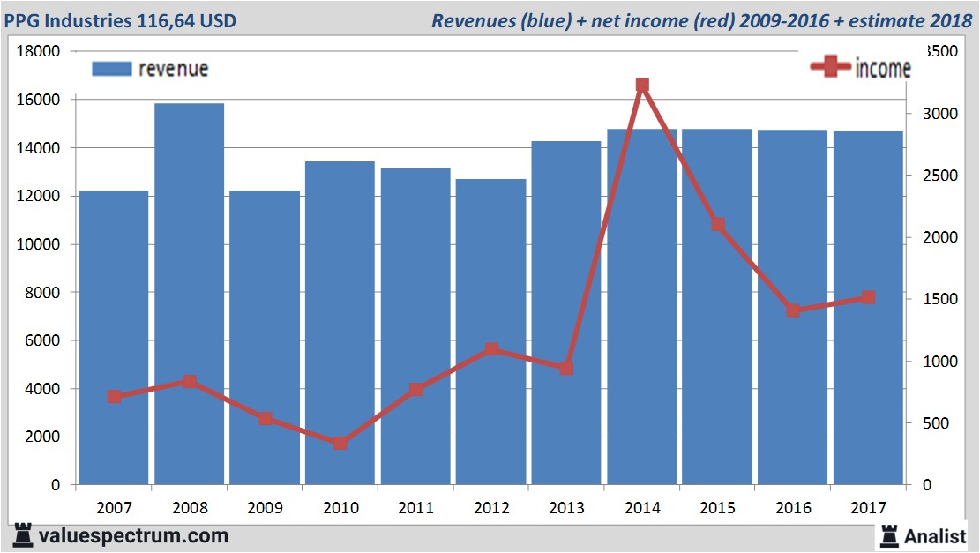Image resolution: width=980 pixels, height=553 pixels.
Task: Click the 2014 x-axis year label
Action: pos(642,507)
